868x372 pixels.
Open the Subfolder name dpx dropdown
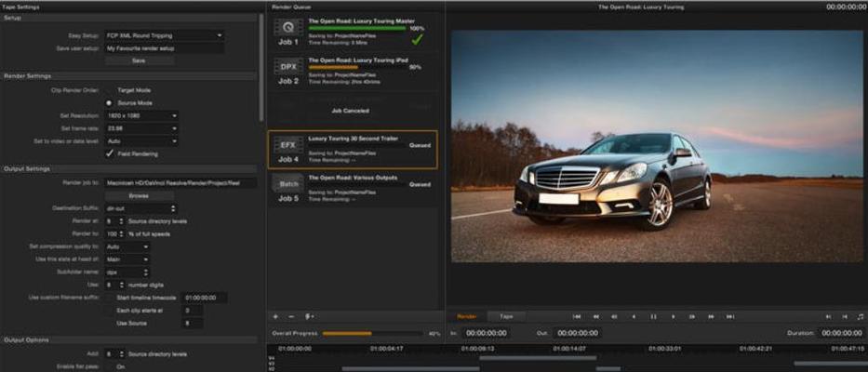[x=127, y=272]
